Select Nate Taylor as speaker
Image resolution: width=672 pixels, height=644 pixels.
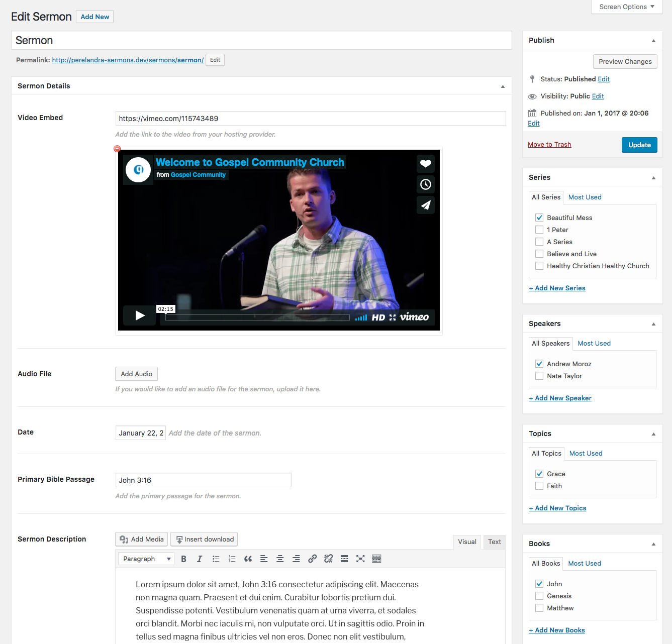pos(539,376)
